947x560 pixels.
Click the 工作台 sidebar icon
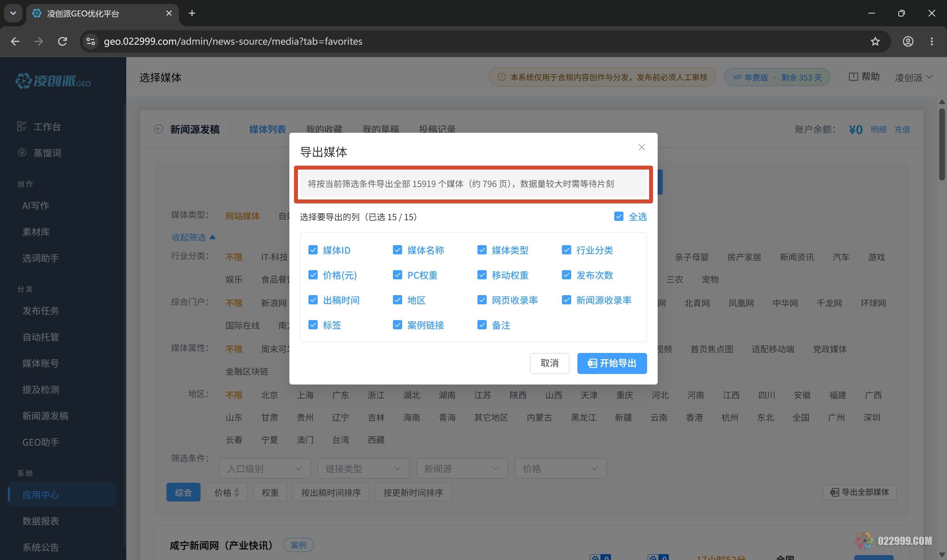click(22, 127)
